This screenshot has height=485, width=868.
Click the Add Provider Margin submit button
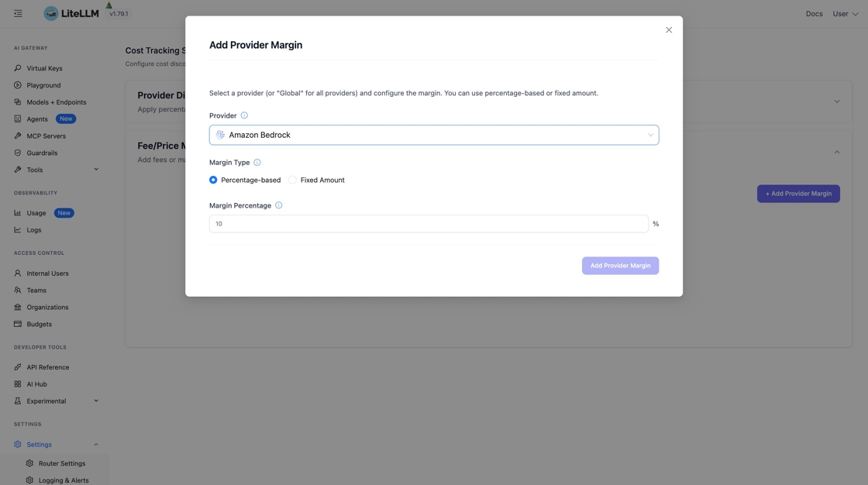tap(620, 266)
